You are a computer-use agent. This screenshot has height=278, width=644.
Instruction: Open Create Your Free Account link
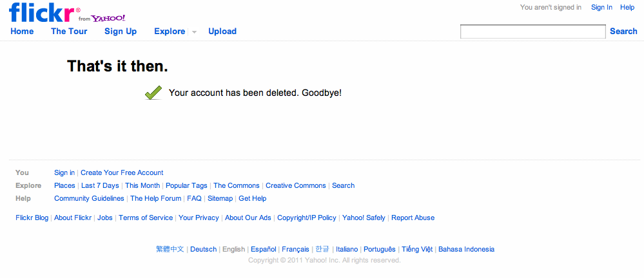tap(122, 172)
